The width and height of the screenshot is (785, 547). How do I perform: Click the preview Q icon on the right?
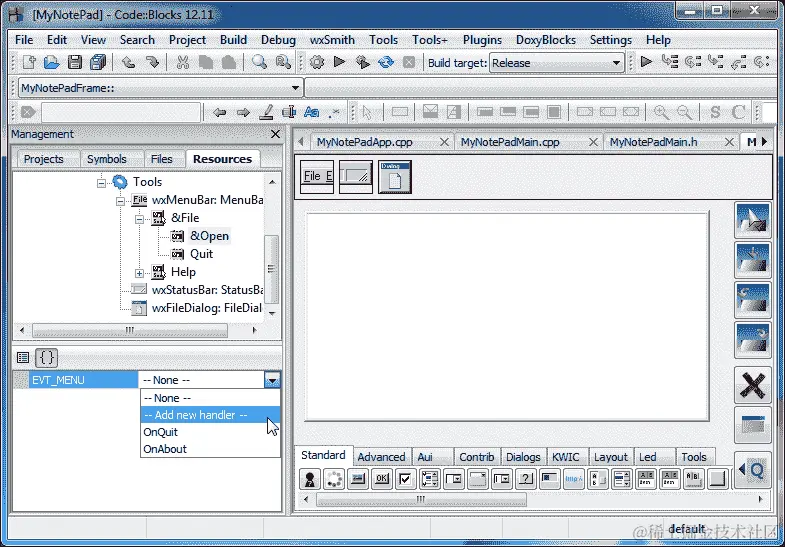click(752, 470)
